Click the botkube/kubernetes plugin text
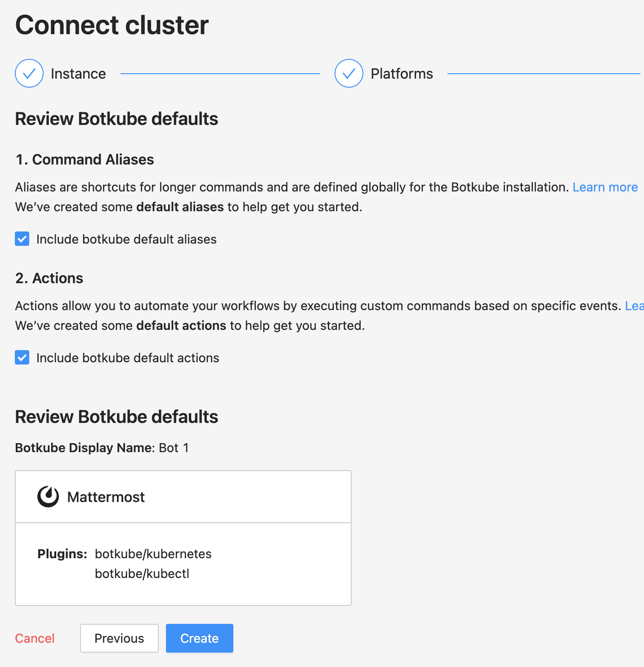 tap(153, 554)
